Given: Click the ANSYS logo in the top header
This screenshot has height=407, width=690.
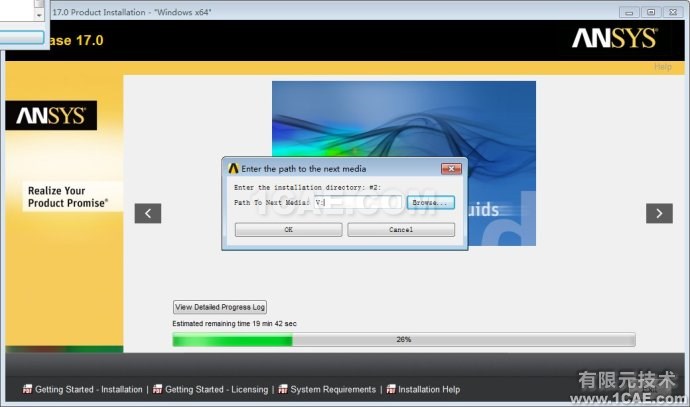Looking at the screenshot, I should point(615,38).
